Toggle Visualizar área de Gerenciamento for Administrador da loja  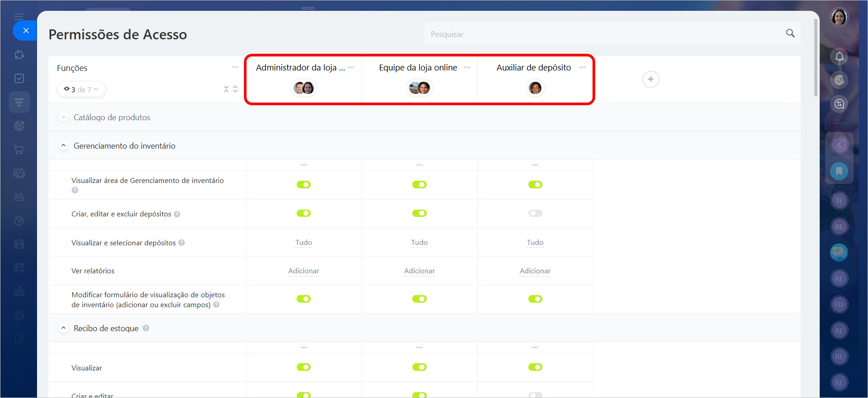(303, 185)
